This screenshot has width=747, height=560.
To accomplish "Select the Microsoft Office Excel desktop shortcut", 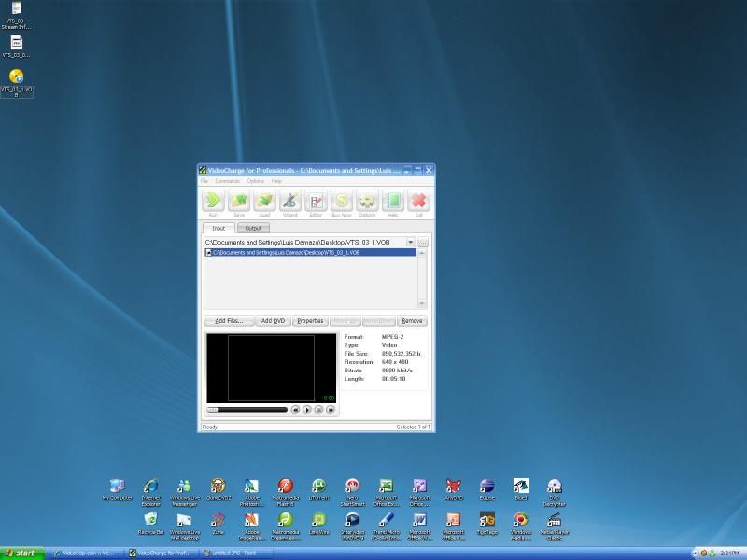I will tap(386, 493).
